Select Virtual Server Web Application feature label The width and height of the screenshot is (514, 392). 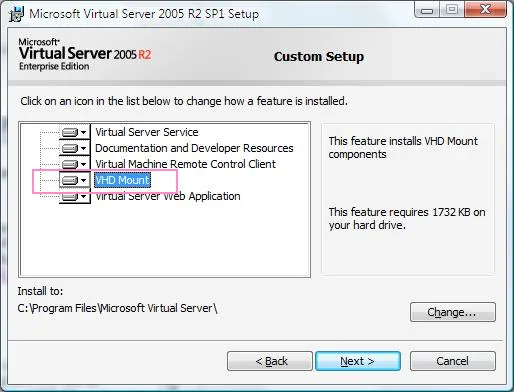point(168,196)
